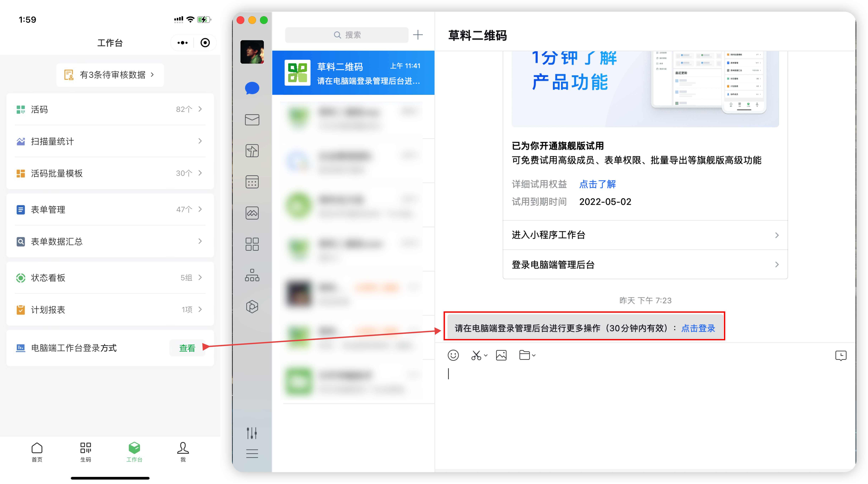Tap the three-dots menu in phone header
Image resolution: width=868 pixels, height=484 pixels.
pyautogui.click(x=183, y=43)
